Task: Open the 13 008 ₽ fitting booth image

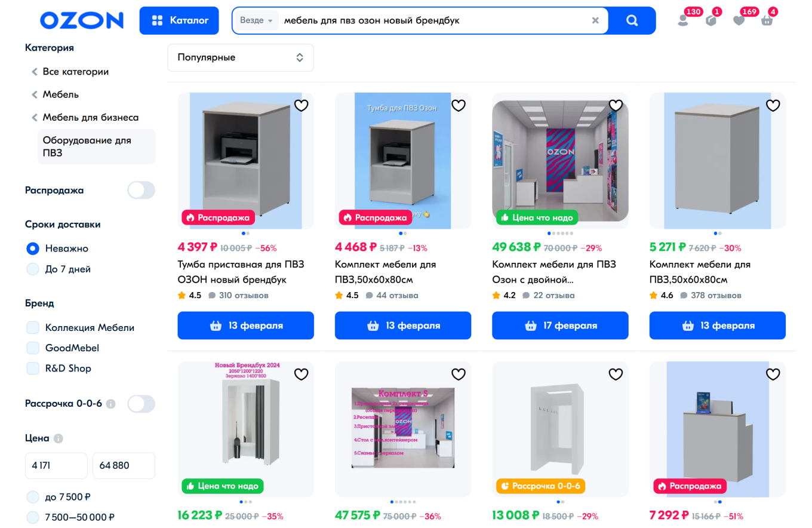Action: point(560,429)
